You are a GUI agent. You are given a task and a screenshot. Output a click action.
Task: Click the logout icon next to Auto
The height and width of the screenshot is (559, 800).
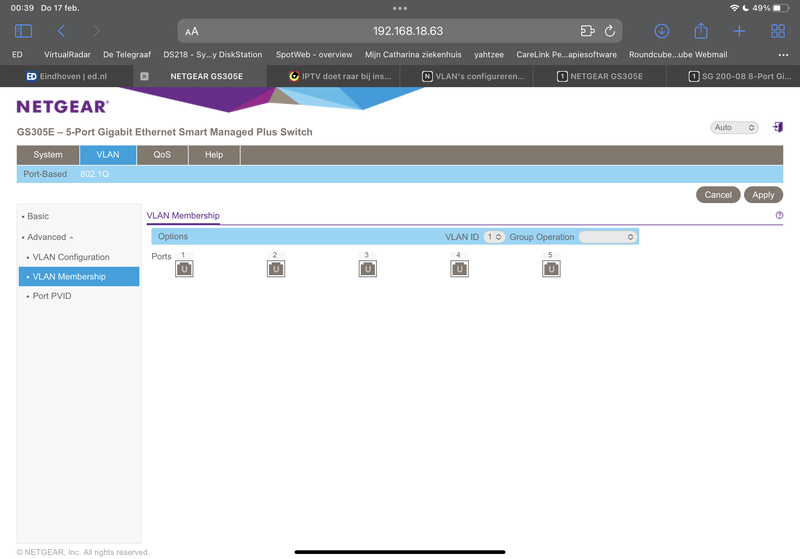(x=778, y=127)
